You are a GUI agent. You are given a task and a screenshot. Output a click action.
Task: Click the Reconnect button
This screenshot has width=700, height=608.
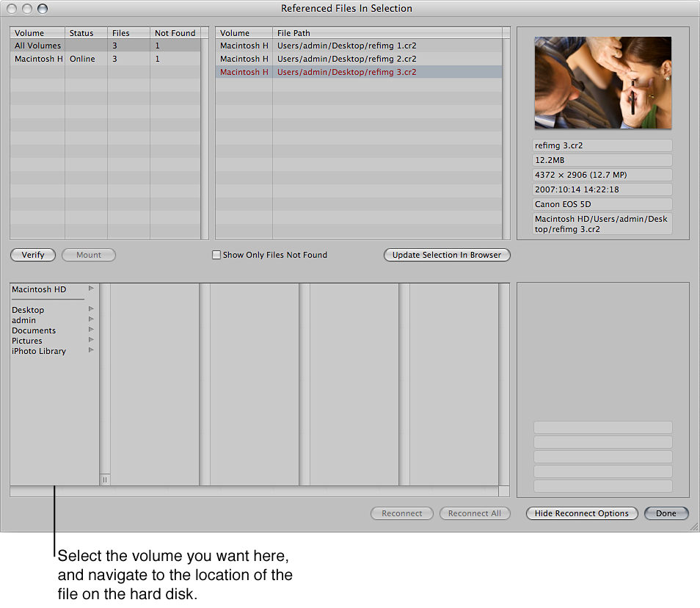click(401, 513)
